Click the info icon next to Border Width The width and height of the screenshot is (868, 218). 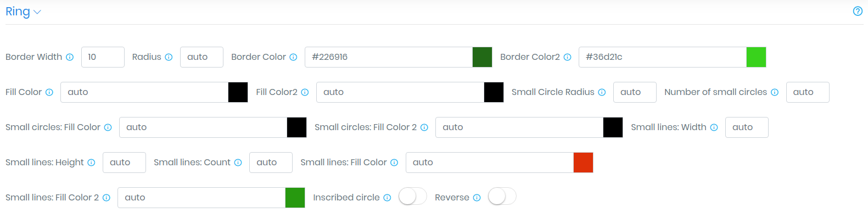click(x=70, y=57)
